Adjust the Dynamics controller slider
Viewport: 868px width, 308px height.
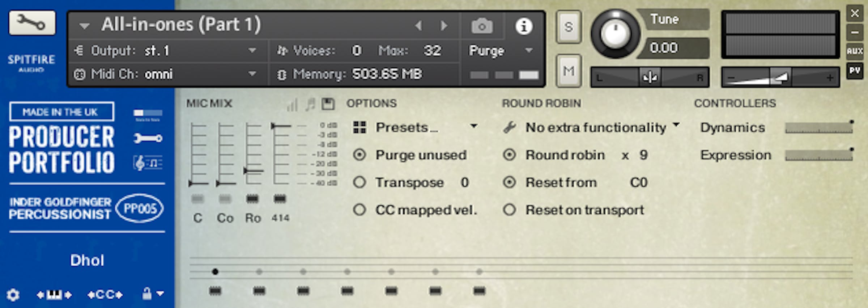pyautogui.click(x=819, y=127)
